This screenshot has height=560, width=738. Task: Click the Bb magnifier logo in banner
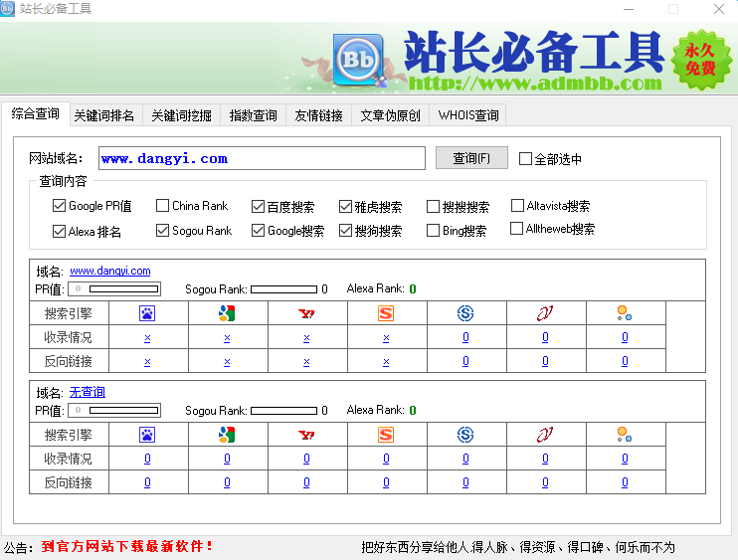point(359,60)
